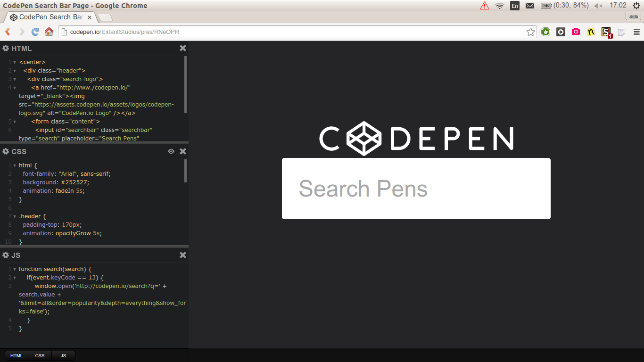Click the browser back navigation button
The width and height of the screenshot is (644, 362).
[8, 32]
